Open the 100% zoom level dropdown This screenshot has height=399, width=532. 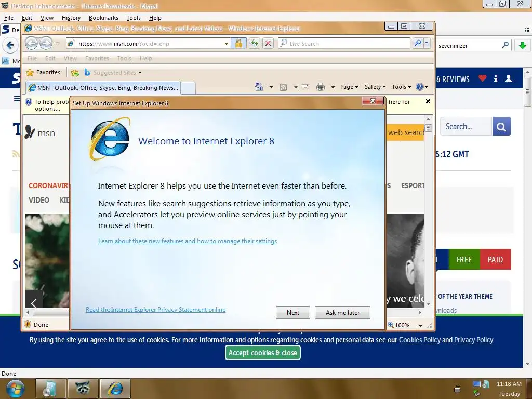pos(420,325)
